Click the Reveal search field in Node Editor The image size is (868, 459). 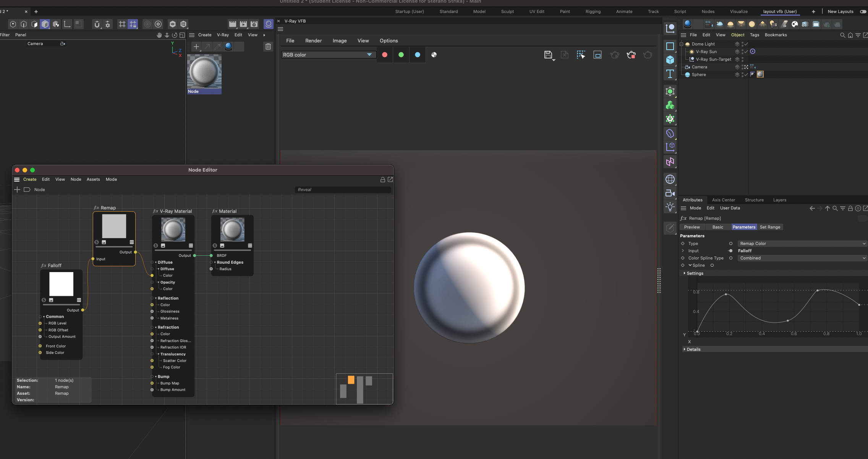point(343,190)
